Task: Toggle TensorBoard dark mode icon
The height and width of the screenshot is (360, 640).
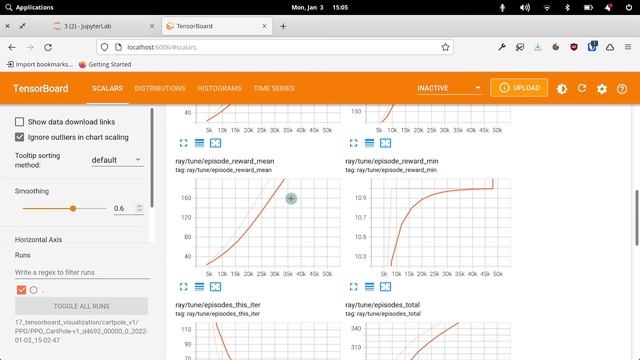Action: [562, 89]
